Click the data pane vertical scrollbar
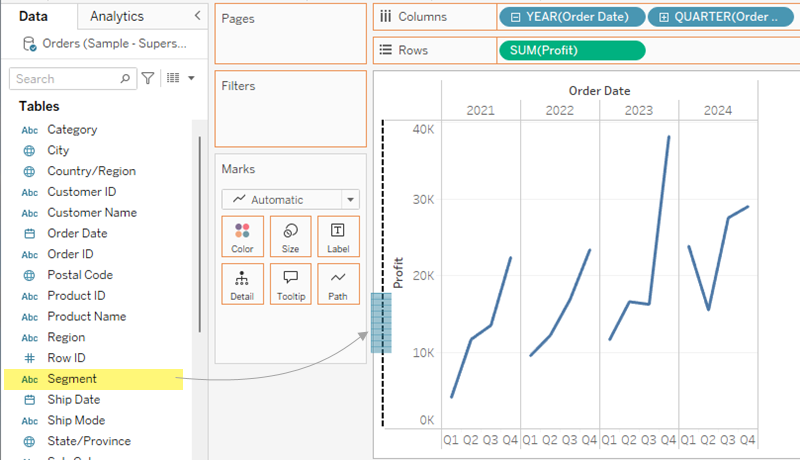Viewport: 800px width, 460px height. pyautogui.click(x=199, y=235)
